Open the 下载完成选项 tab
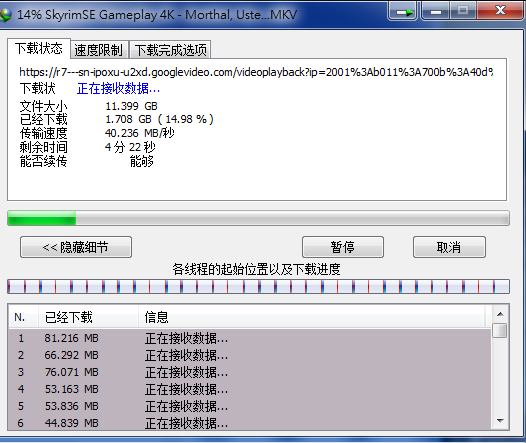The width and height of the screenshot is (526, 443). point(170,50)
